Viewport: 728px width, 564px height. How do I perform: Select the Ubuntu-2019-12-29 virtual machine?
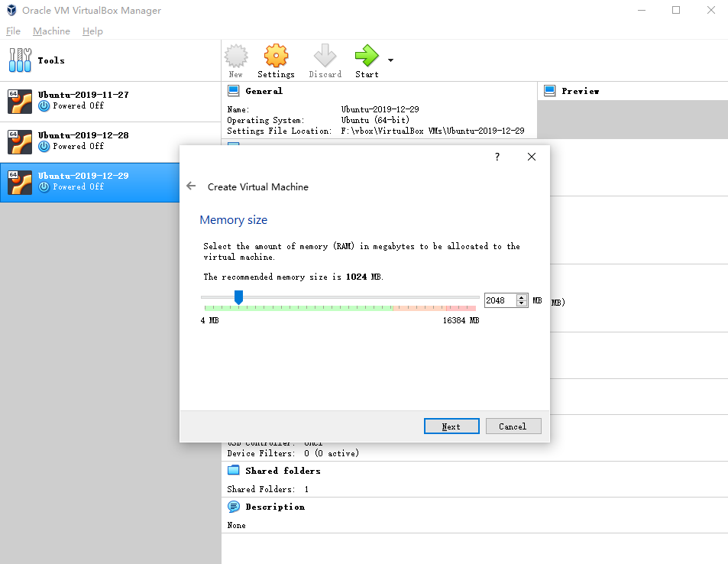89,182
